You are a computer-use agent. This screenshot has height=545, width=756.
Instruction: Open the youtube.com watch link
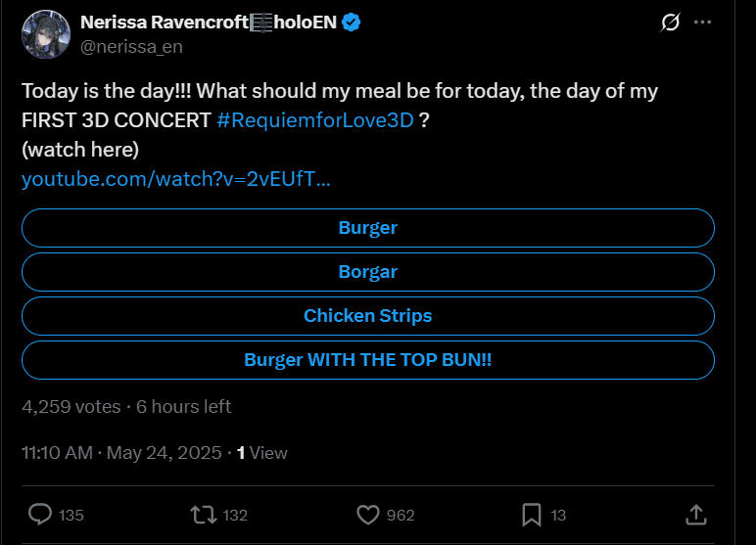[x=175, y=180]
